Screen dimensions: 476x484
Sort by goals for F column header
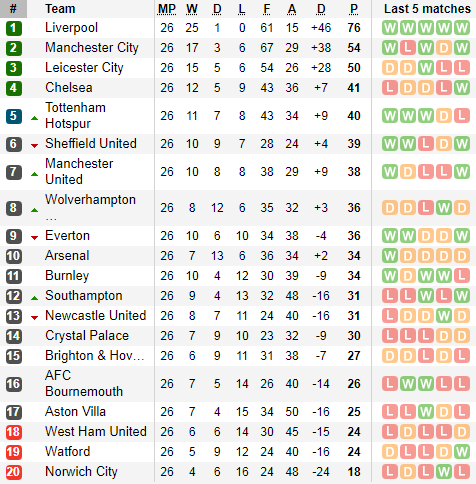pyautogui.click(x=267, y=9)
